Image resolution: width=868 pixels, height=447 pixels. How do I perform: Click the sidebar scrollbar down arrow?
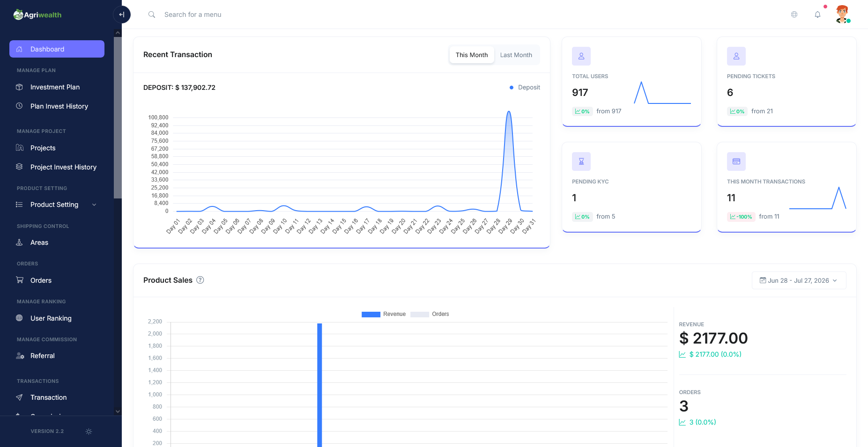click(x=118, y=411)
